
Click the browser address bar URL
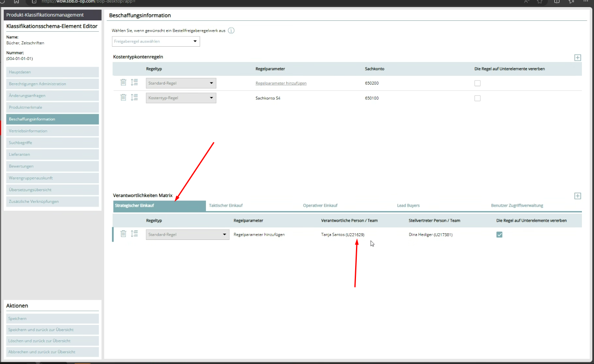point(88,2)
